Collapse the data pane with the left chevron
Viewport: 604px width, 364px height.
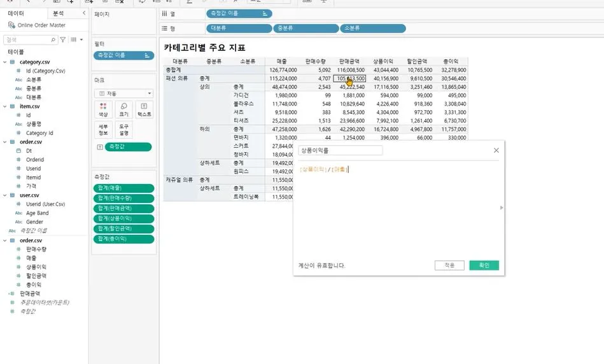click(84, 13)
